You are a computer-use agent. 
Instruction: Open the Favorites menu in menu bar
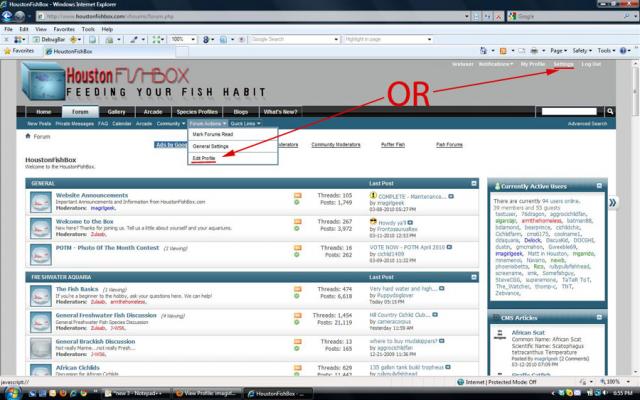click(64, 29)
